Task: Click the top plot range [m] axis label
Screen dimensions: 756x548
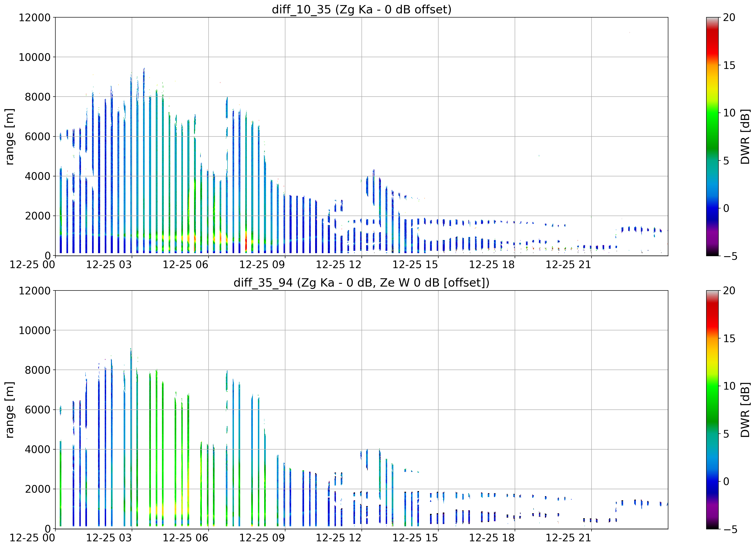Action: [9, 136]
